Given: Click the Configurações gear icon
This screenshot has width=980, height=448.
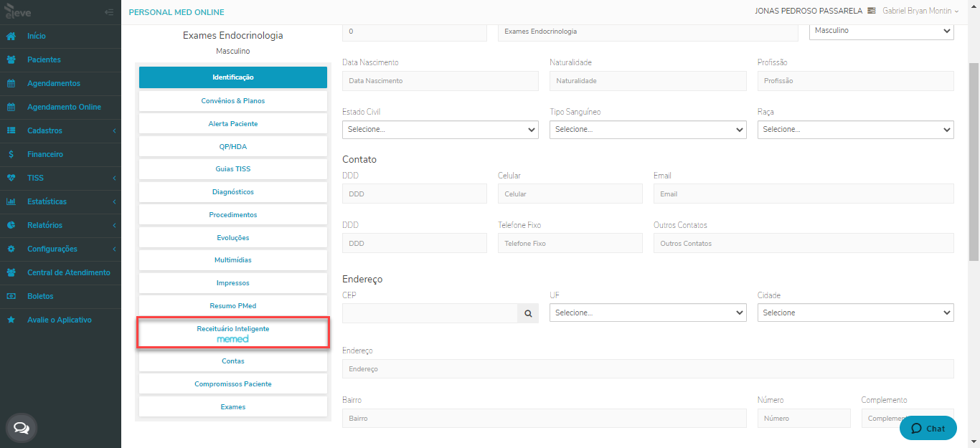Looking at the screenshot, I should tap(11, 249).
